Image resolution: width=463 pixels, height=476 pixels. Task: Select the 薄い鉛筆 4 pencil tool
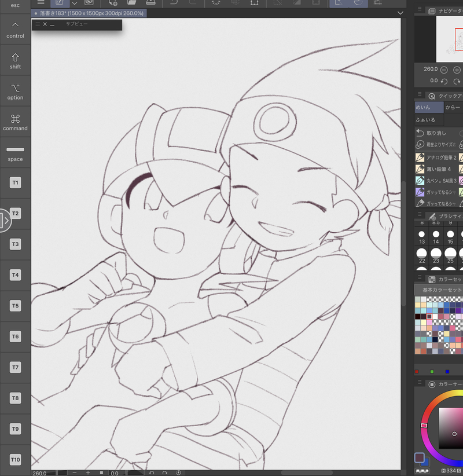(x=436, y=169)
